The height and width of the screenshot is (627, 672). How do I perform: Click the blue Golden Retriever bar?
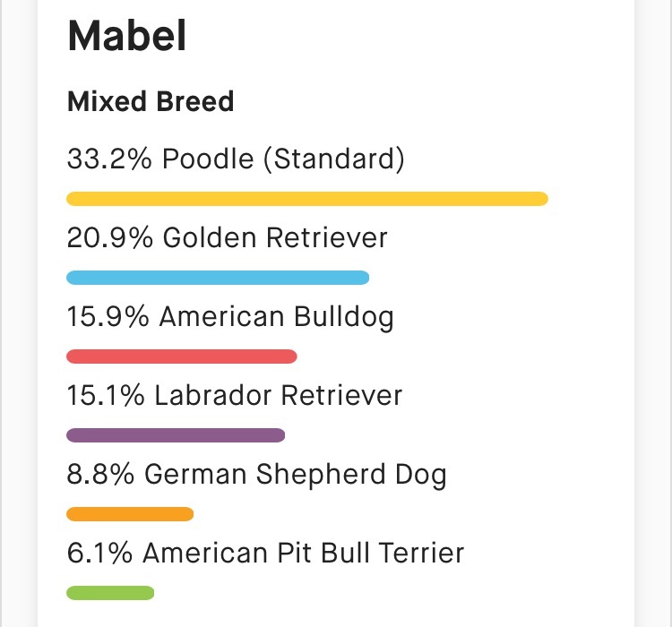point(218,278)
